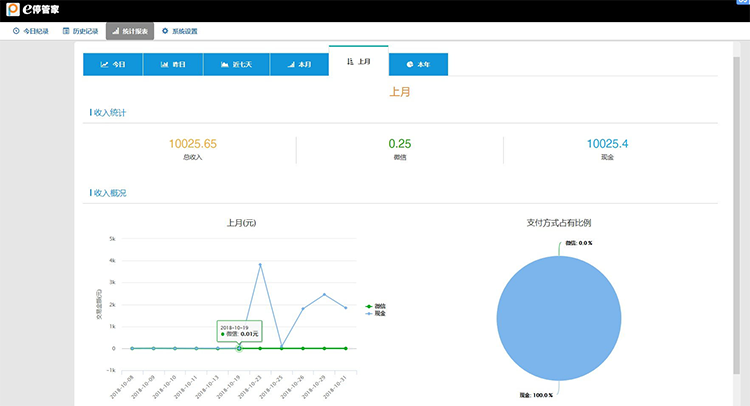Open 历史记录 (history records) page
Viewport: 750px width, 406px height.
[80, 31]
